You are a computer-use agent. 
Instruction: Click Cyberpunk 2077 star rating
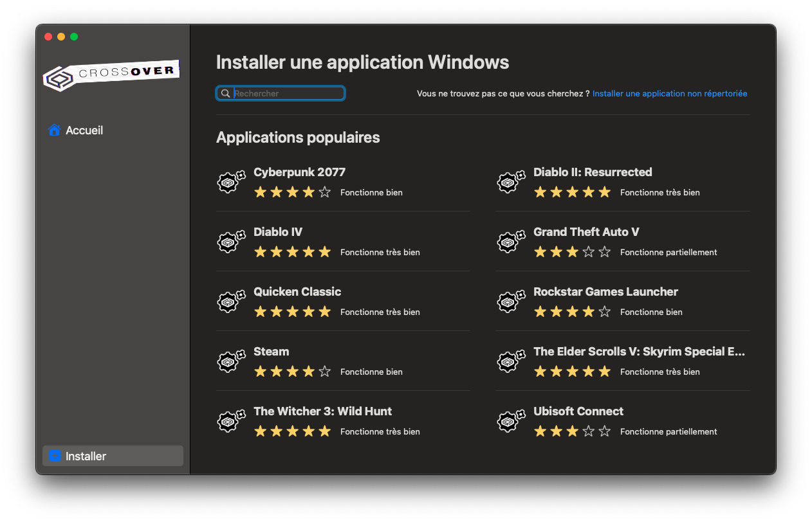[292, 192]
